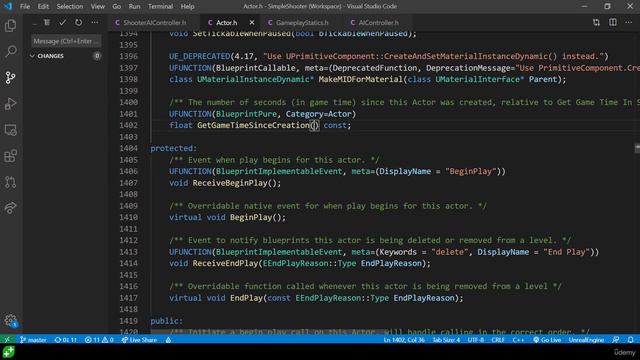Click the remote window status bar icon
The image size is (640, 360).
[x=7, y=340]
